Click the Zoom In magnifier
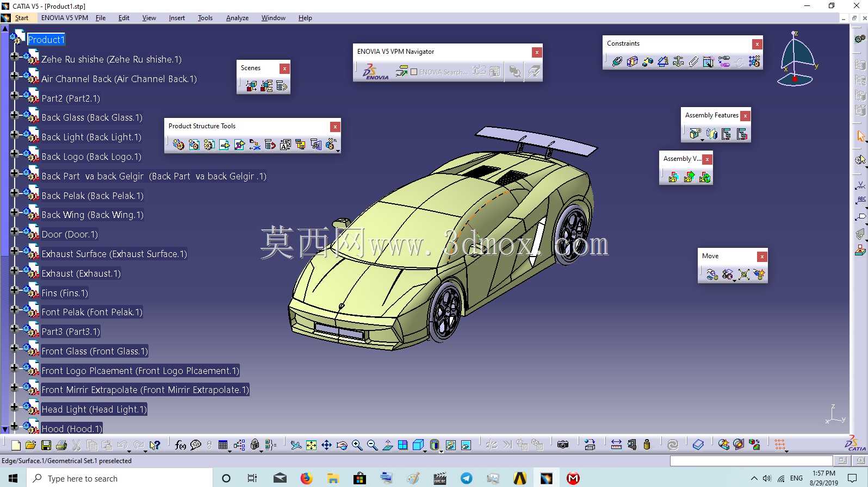Image resolution: width=868 pixels, height=487 pixels. (x=357, y=445)
